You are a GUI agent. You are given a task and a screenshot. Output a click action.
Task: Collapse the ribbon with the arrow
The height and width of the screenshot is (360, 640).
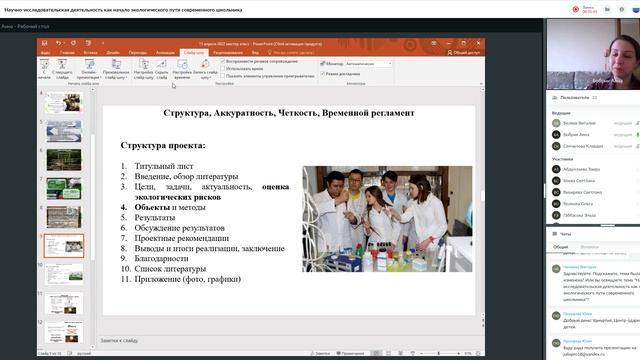click(x=481, y=83)
